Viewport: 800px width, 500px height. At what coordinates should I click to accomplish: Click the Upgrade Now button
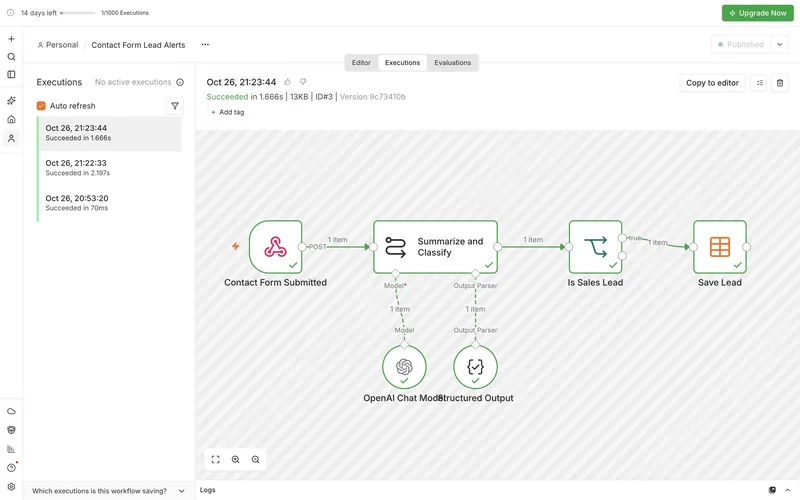[x=758, y=13]
